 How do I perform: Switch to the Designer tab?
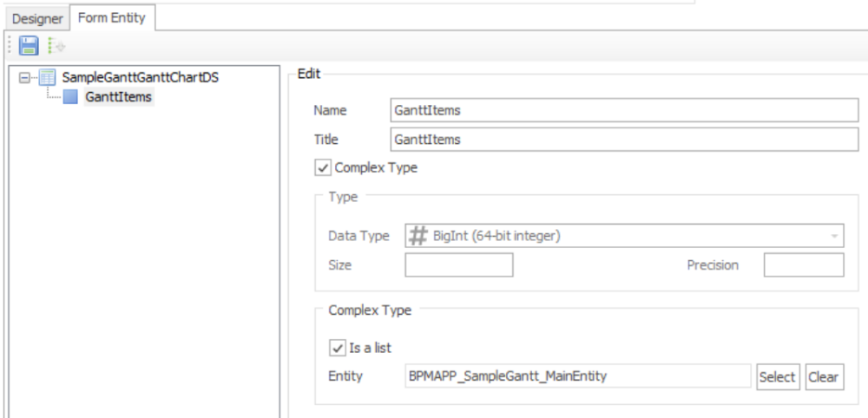(x=38, y=17)
